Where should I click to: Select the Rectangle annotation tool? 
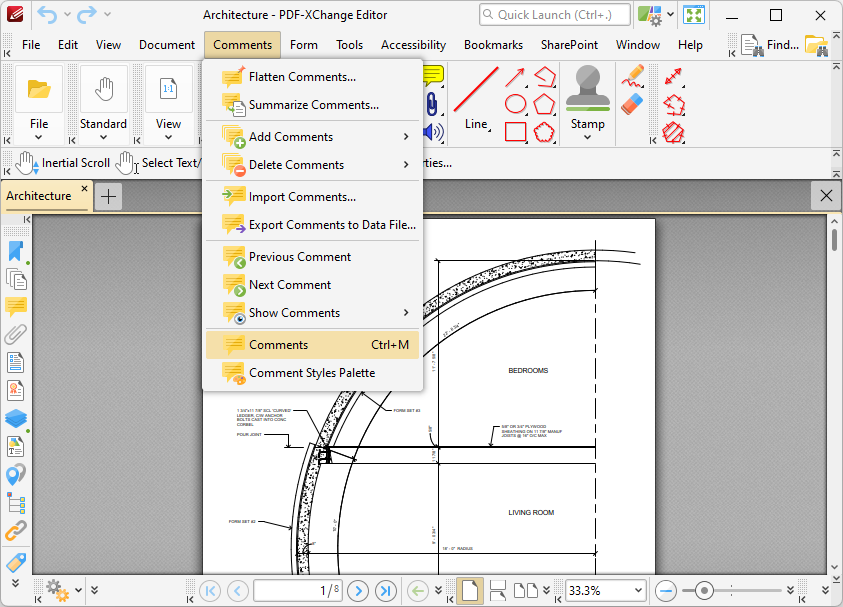[515, 132]
